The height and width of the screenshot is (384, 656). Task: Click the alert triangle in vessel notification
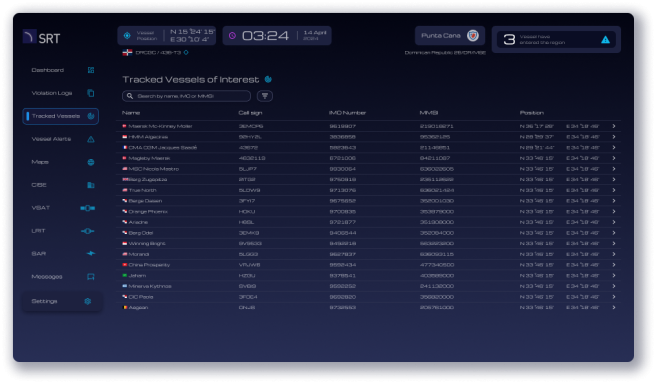605,40
